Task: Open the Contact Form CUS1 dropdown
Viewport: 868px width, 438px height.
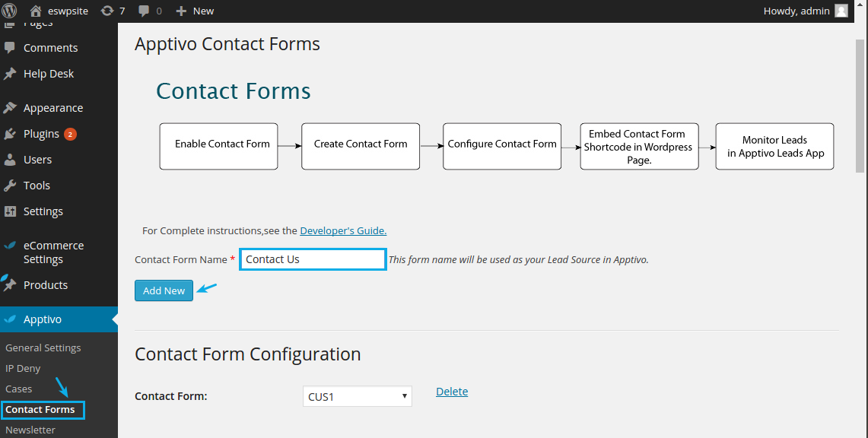Action: [x=357, y=396]
